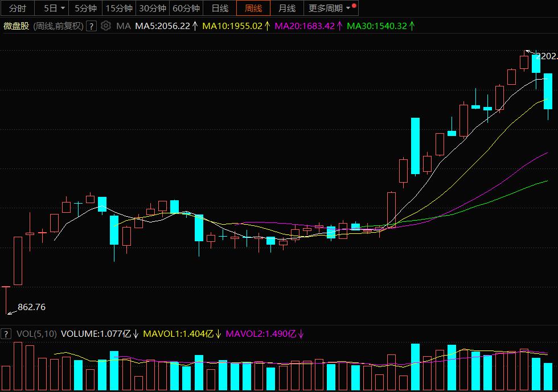Select the 月线 period tab
The image size is (558, 392).
(287, 8)
